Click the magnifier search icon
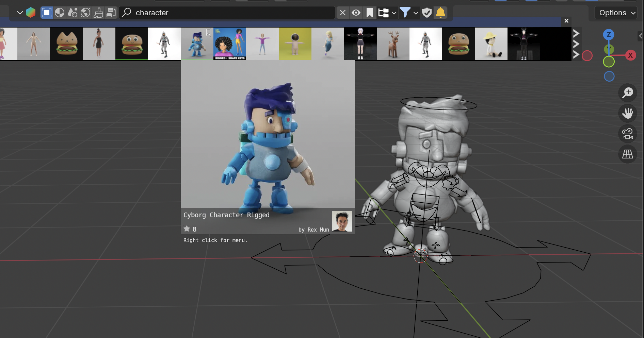The image size is (644, 338). click(126, 13)
